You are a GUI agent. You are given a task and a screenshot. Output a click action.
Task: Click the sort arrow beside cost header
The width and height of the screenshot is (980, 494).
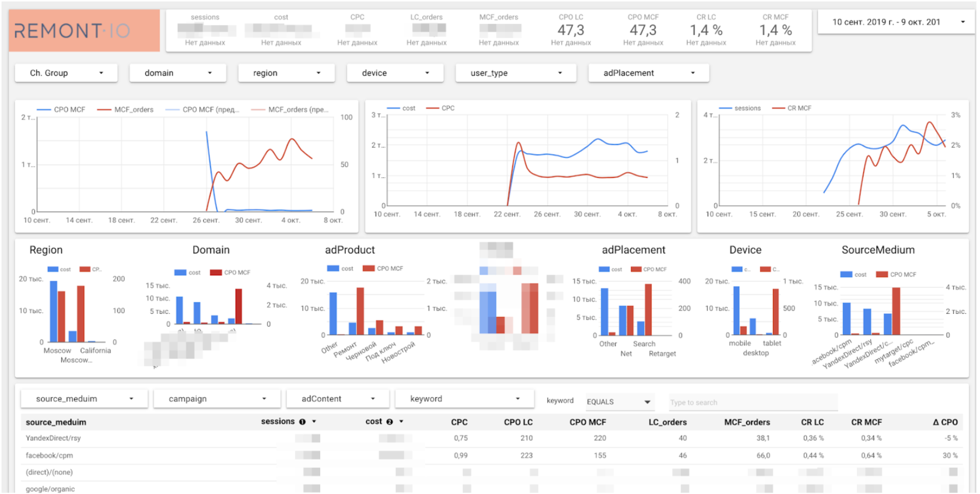point(401,422)
